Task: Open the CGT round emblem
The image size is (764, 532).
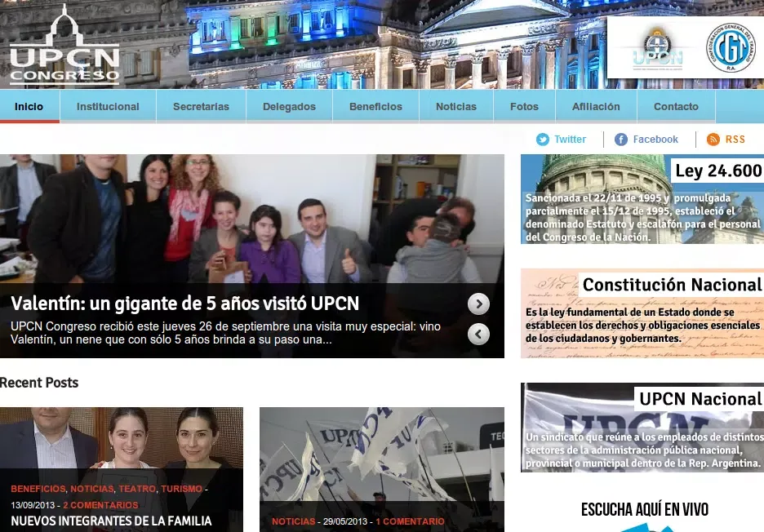Action: [730, 48]
